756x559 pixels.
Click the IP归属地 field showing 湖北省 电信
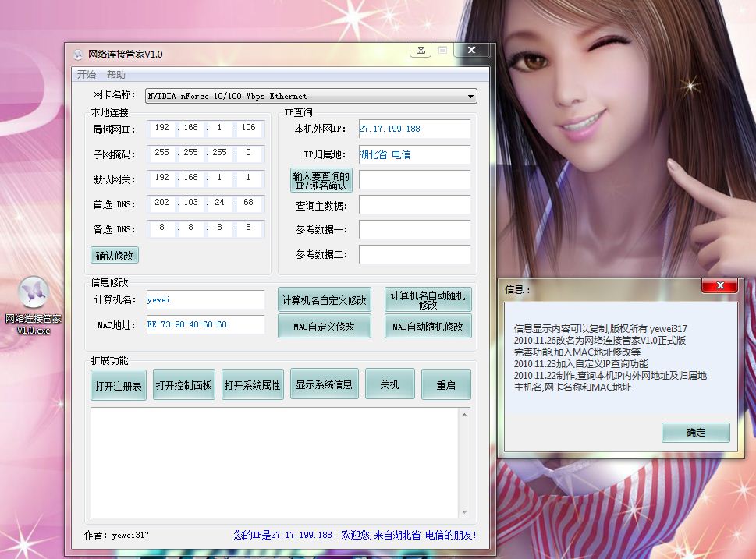tap(414, 154)
